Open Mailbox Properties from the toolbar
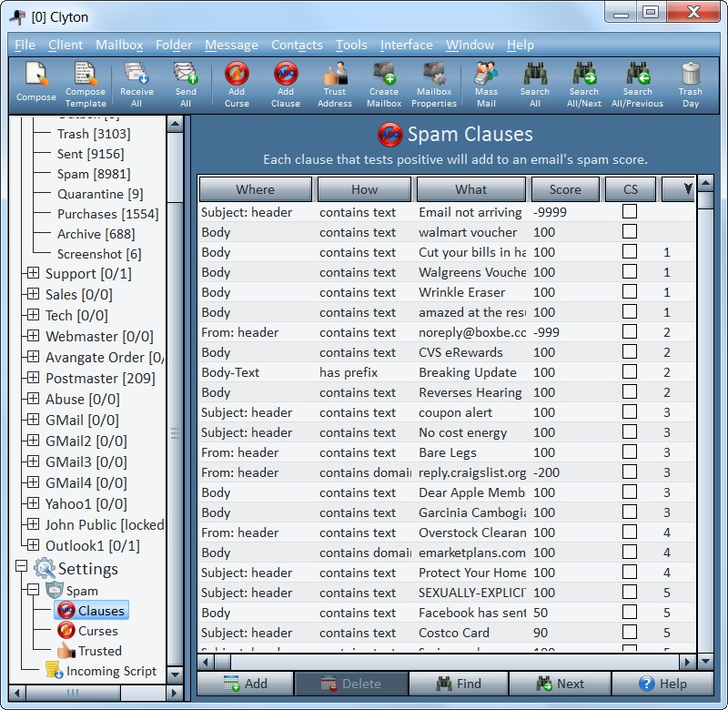The image size is (728, 710). point(434,85)
